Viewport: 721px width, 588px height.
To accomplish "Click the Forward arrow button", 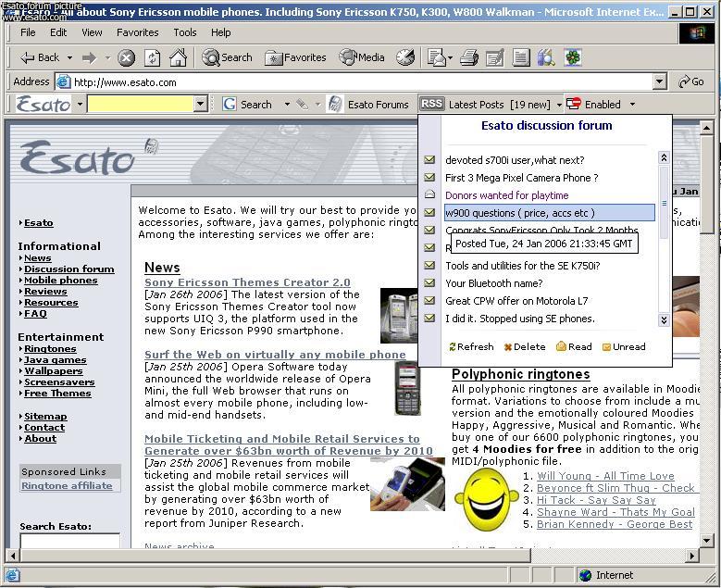I will pyautogui.click(x=89, y=57).
